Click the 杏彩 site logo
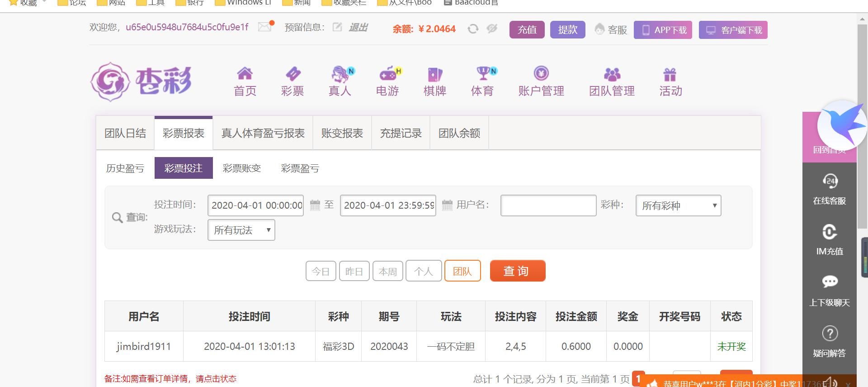 [141, 82]
